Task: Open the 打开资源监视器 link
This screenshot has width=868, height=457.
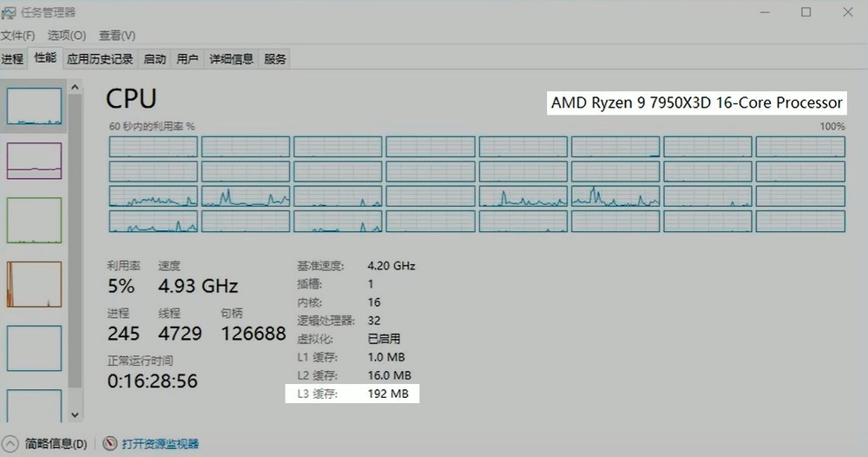Action: [160, 444]
